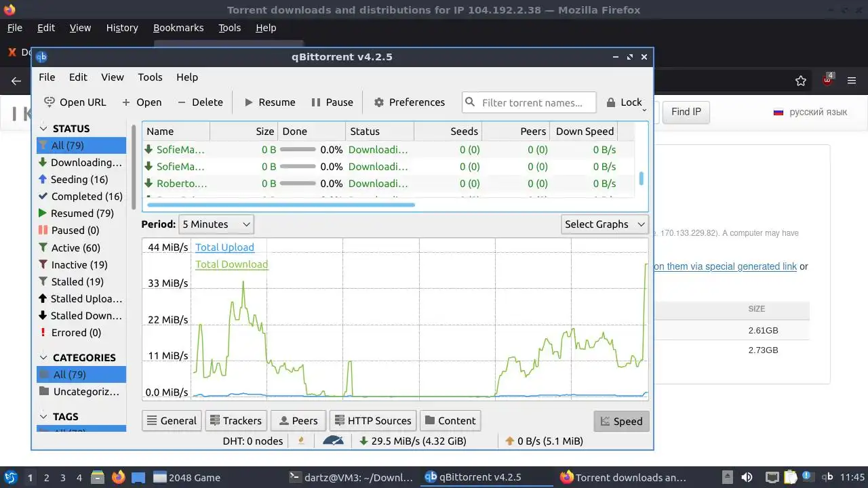Image resolution: width=868 pixels, height=488 pixels.
Task: Toggle alternative speed limits speedometer icon
Action: coord(333,441)
